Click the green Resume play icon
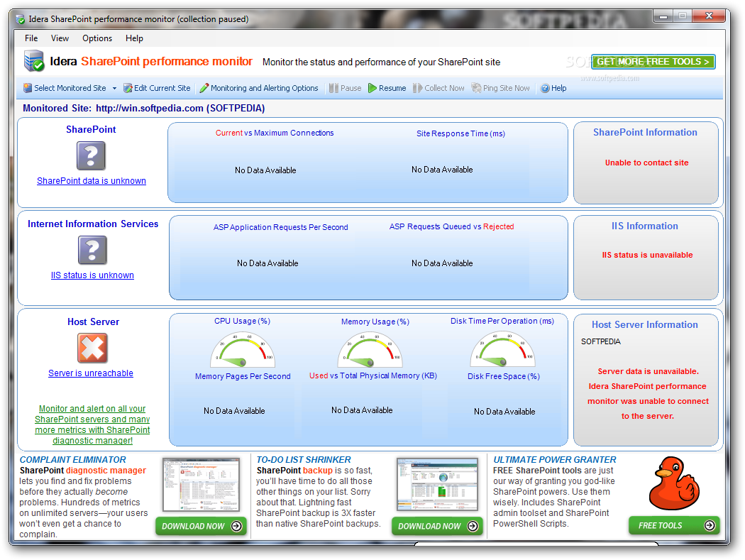 tap(372, 88)
